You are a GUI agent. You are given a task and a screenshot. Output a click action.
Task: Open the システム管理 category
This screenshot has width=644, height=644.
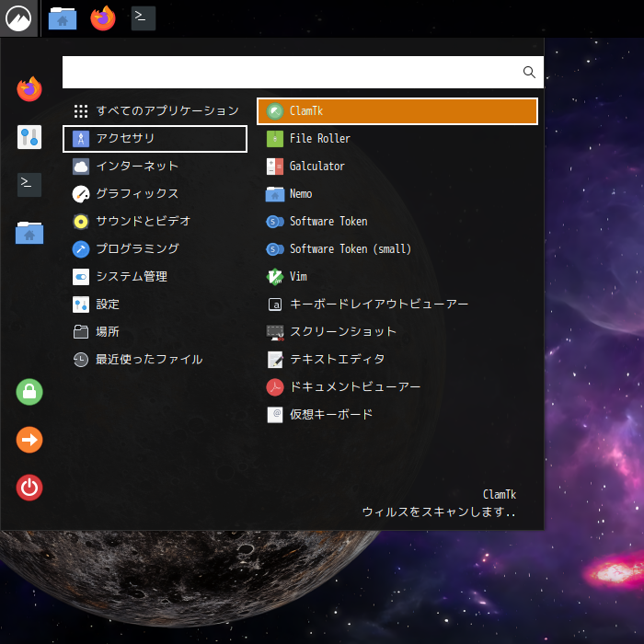tap(155, 277)
